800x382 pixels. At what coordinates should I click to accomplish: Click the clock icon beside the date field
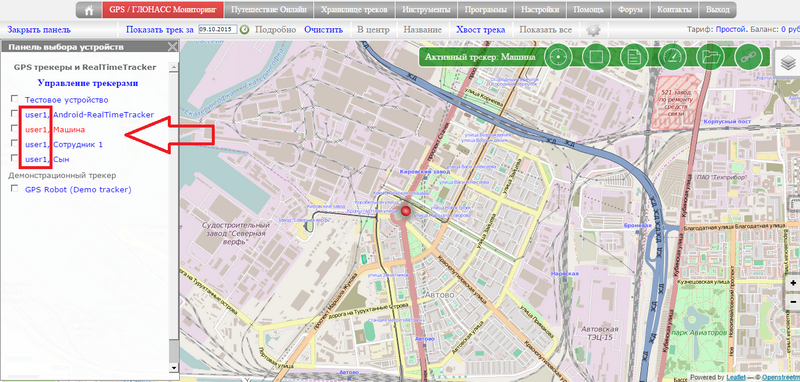[244, 30]
